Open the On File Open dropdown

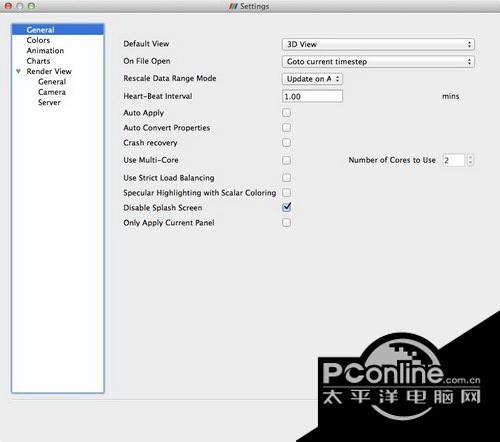(x=378, y=61)
